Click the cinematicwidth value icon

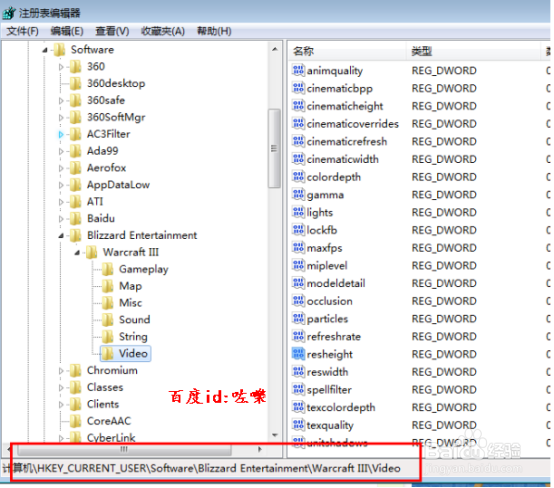(x=298, y=159)
